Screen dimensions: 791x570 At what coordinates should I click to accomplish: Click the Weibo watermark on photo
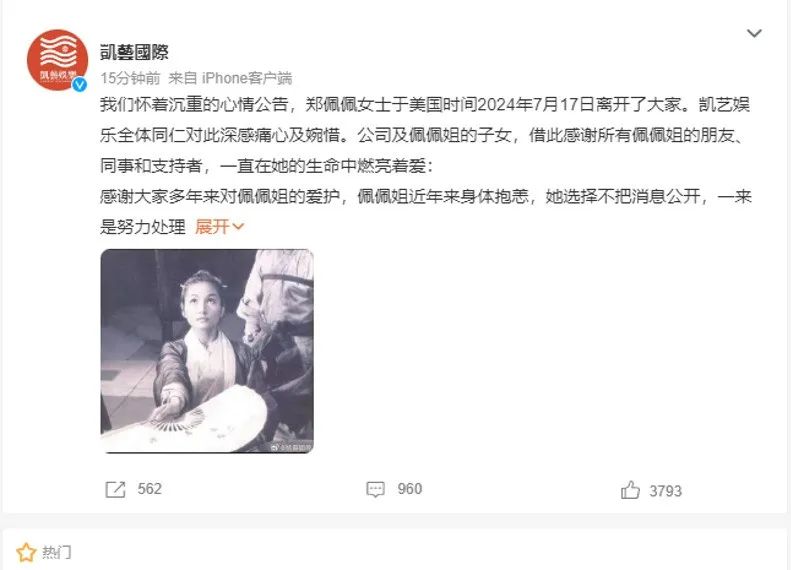(291, 447)
